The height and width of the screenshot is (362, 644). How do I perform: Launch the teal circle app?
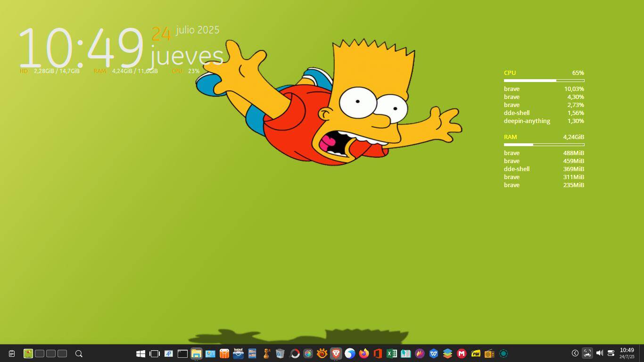point(504,354)
